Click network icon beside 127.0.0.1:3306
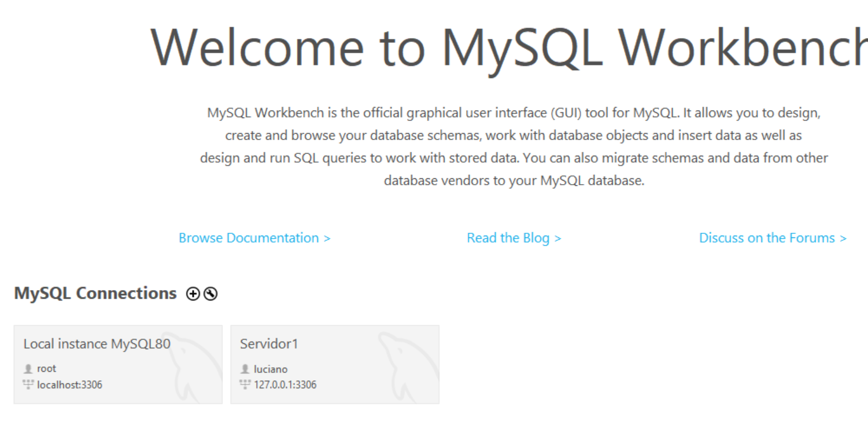 tap(245, 384)
